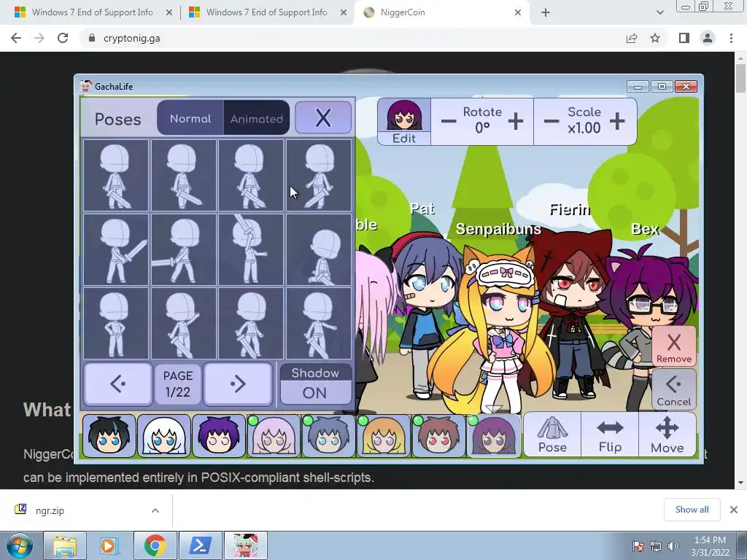747x560 pixels.
Task: Decrease scale with minus button
Action: coord(551,122)
